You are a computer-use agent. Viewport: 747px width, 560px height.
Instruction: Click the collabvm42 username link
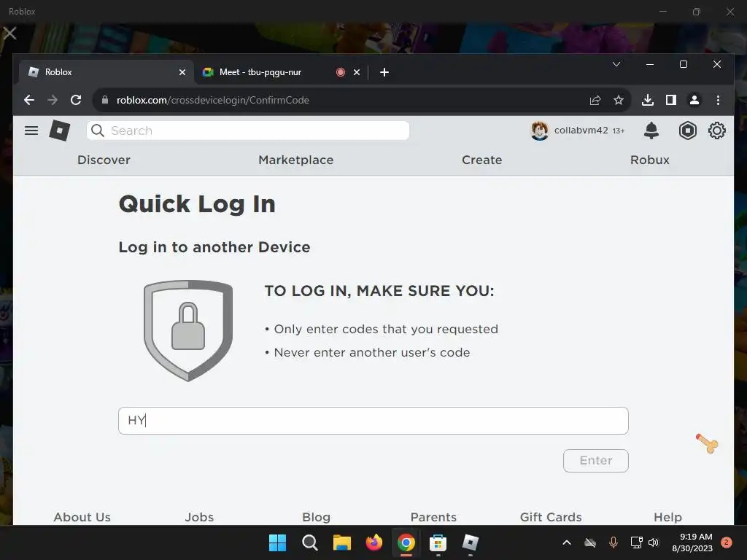(581, 130)
